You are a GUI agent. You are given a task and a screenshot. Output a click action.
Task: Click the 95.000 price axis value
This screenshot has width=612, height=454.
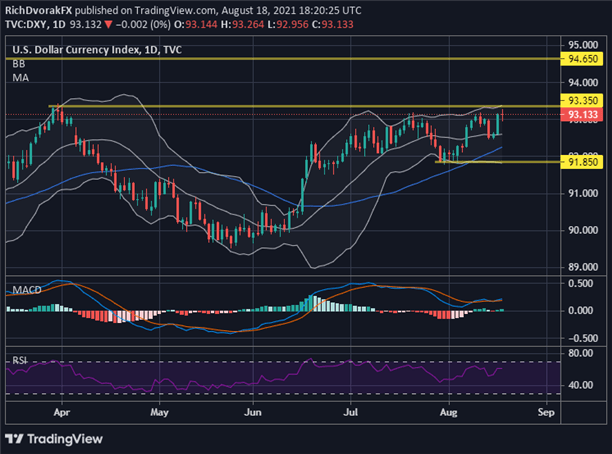(583, 45)
